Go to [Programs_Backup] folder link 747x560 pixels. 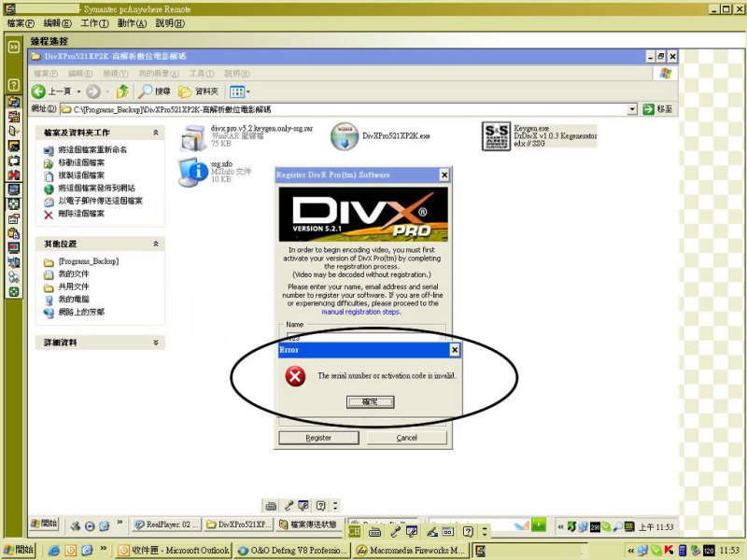pyautogui.click(x=88, y=261)
